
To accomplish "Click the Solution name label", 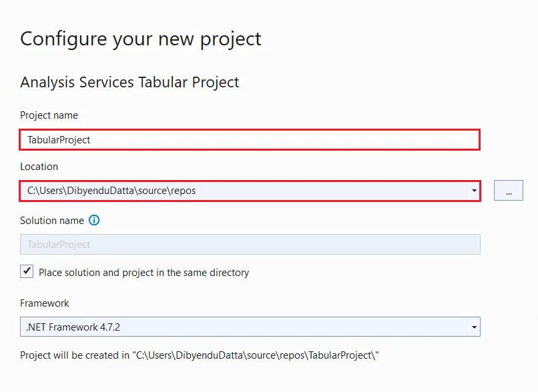I will [x=52, y=220].
